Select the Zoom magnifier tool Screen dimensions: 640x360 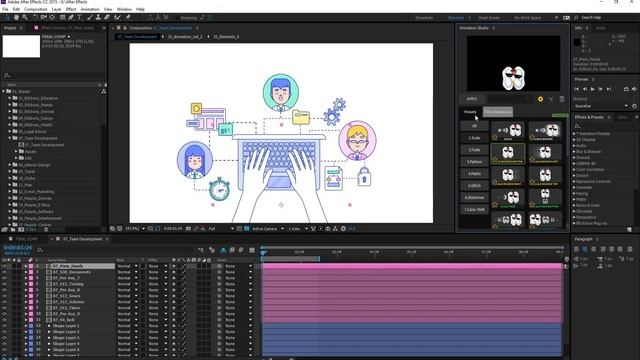[25, 18]
